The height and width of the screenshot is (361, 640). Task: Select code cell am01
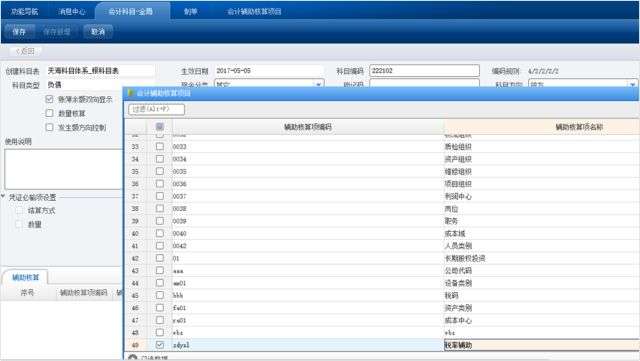[308, 283]
